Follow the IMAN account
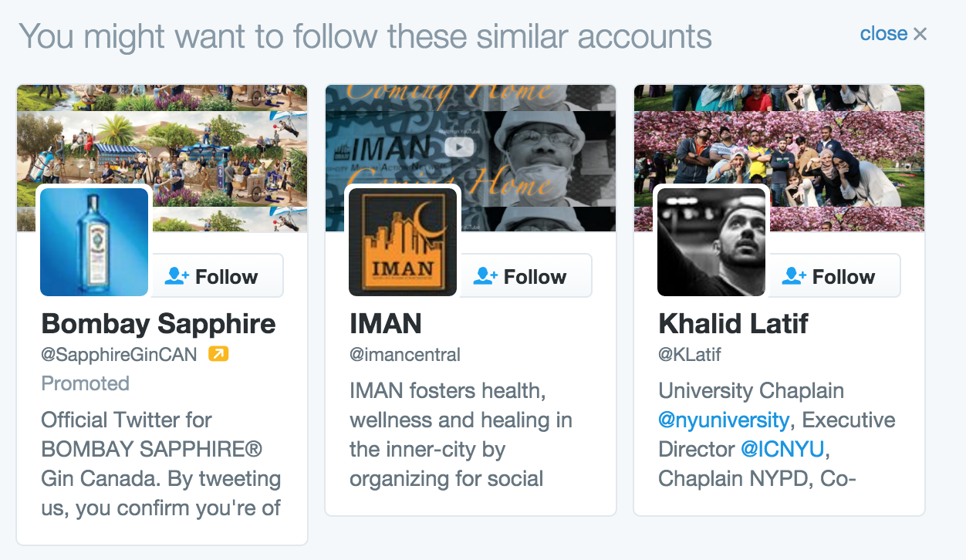 tap(525, 276)
